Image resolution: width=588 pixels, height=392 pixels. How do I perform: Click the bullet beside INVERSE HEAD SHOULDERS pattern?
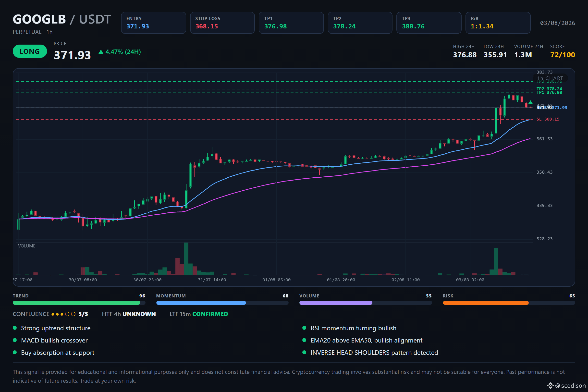304,352
